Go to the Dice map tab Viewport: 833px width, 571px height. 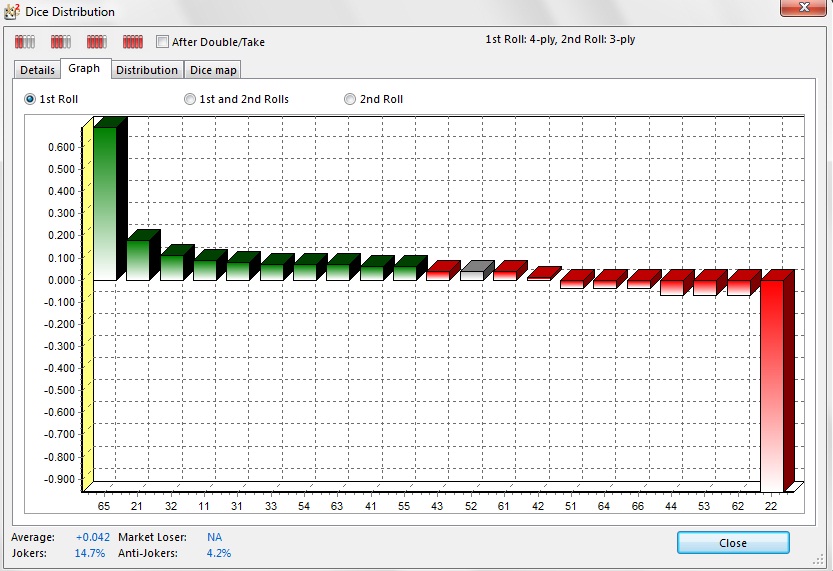(214, 70)
